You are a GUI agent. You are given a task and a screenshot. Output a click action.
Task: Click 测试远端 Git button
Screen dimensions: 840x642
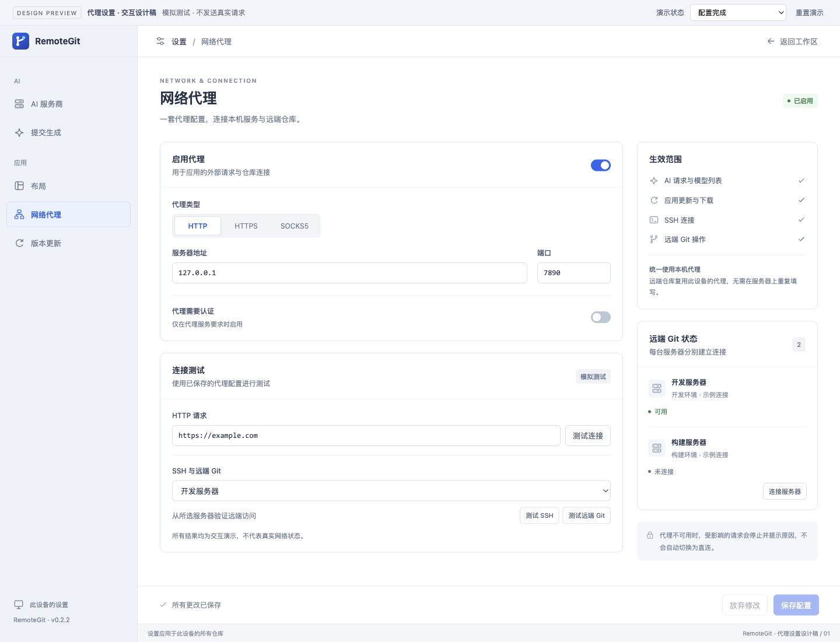[587, 515]
